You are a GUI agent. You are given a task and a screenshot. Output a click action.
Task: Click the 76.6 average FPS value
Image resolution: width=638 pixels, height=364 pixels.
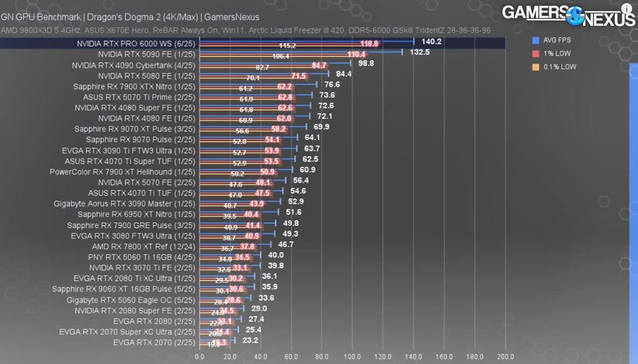[332, 85]
